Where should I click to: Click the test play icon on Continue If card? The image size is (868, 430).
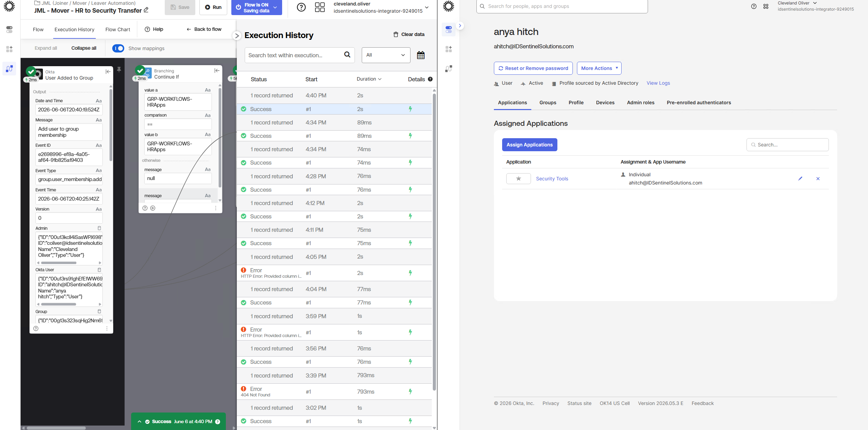click(153, 208)
